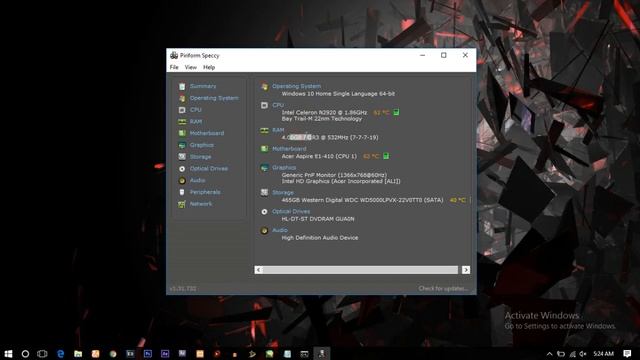The height and width of the screenshot is (360, 640).
Task: Open Graphics in the sidebar
Action: (x=201, y=145)
